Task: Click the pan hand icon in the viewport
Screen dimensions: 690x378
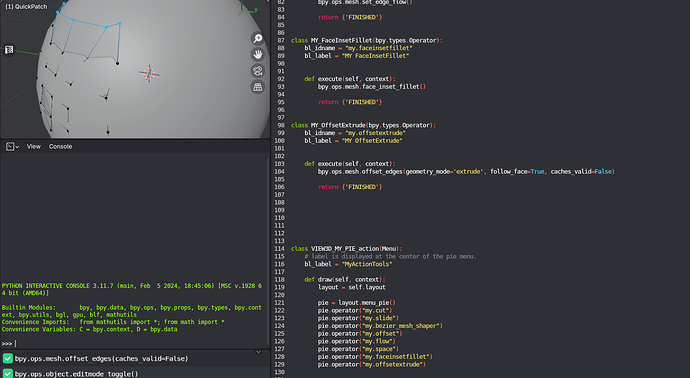Action: point(258,55)
